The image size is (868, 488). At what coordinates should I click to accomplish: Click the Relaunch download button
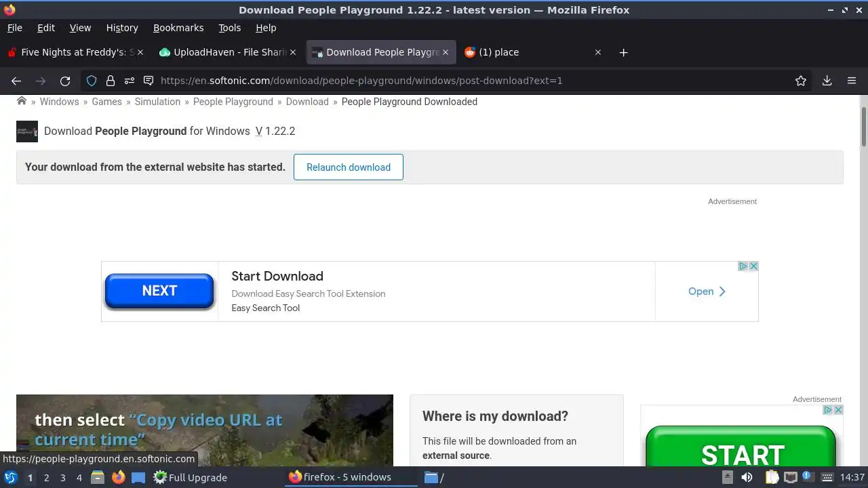[x=349, y=167]
